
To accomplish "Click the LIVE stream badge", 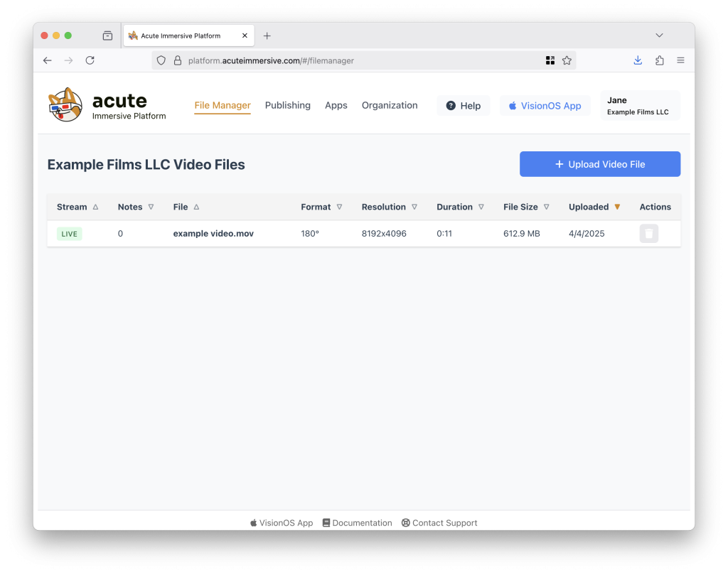I will tap(69, 234).
